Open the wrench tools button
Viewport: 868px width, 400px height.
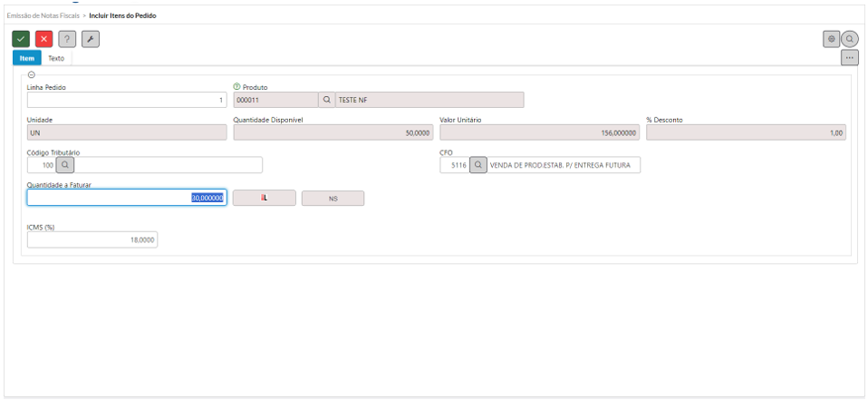click(x=91, y=39)
